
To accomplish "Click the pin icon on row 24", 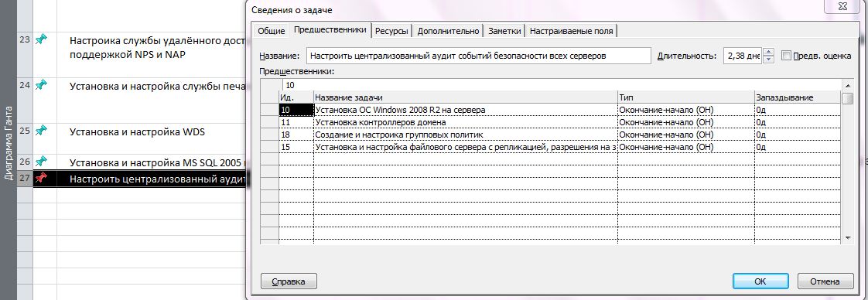I will (x=41, y=85).
